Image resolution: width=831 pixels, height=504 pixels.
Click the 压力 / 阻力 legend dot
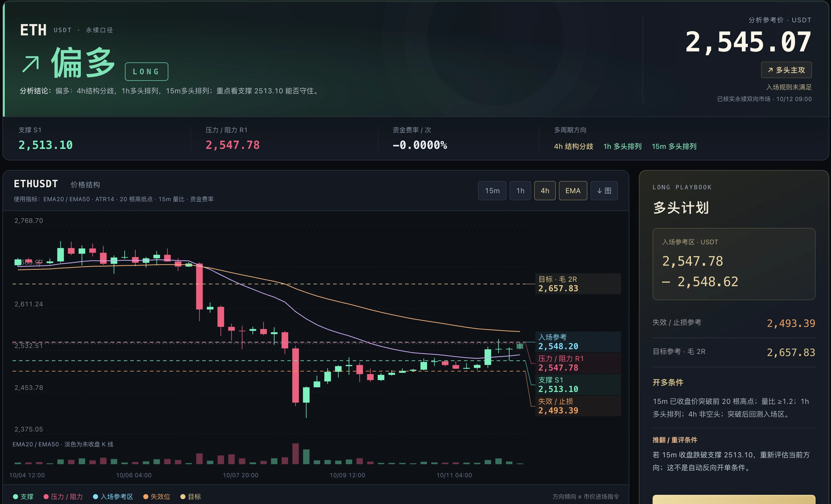coord(46,497)
